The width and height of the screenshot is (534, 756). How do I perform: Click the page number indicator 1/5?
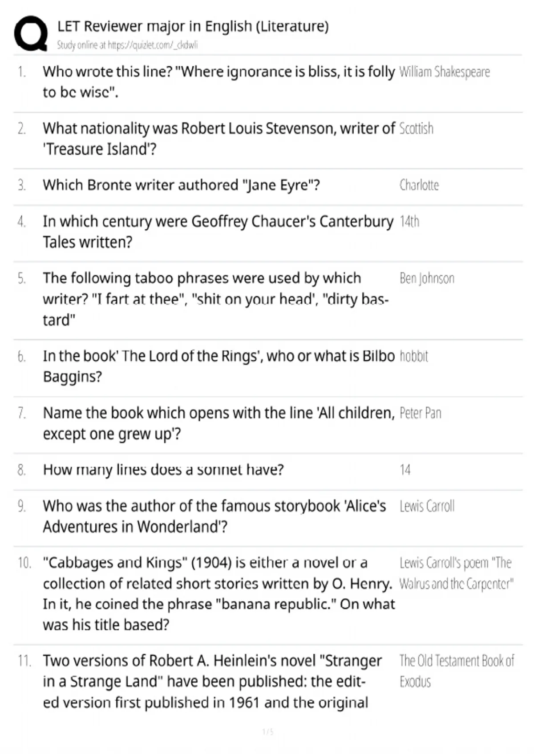(268, 732)
